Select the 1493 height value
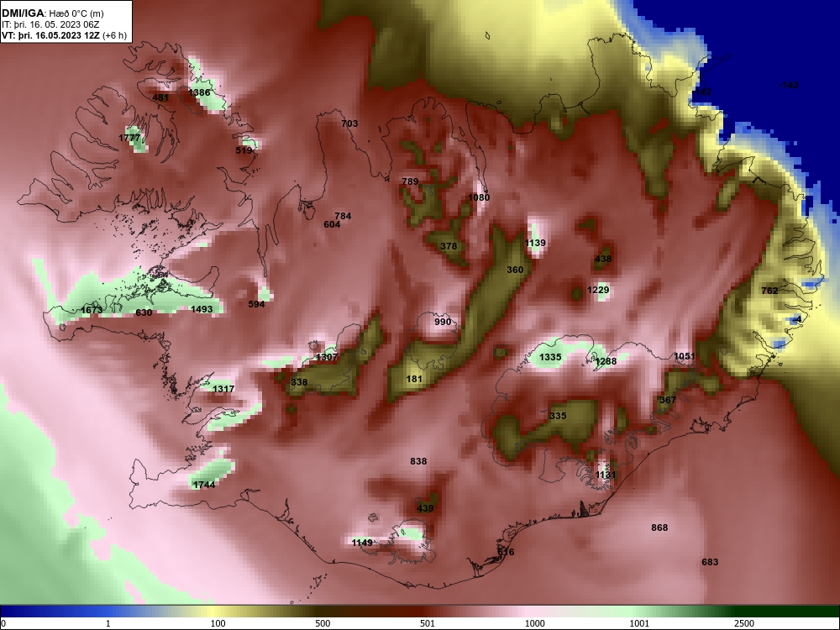 point(202,309)
